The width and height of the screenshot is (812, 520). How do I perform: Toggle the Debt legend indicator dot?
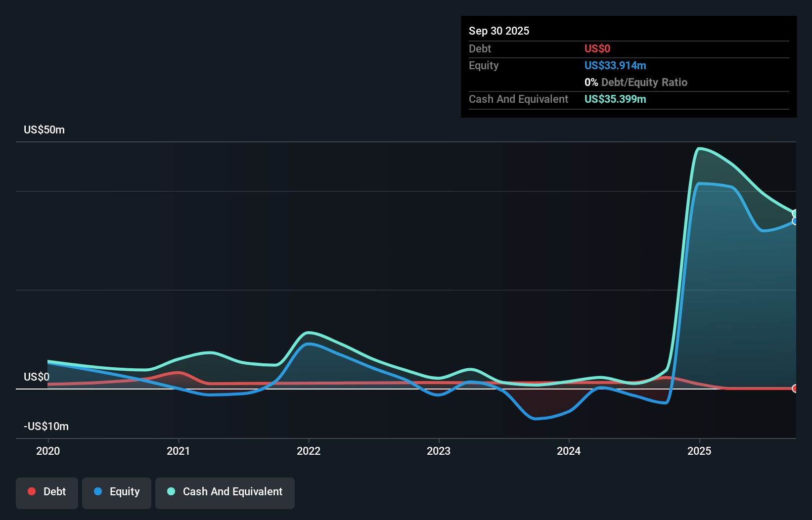[32, 491]
